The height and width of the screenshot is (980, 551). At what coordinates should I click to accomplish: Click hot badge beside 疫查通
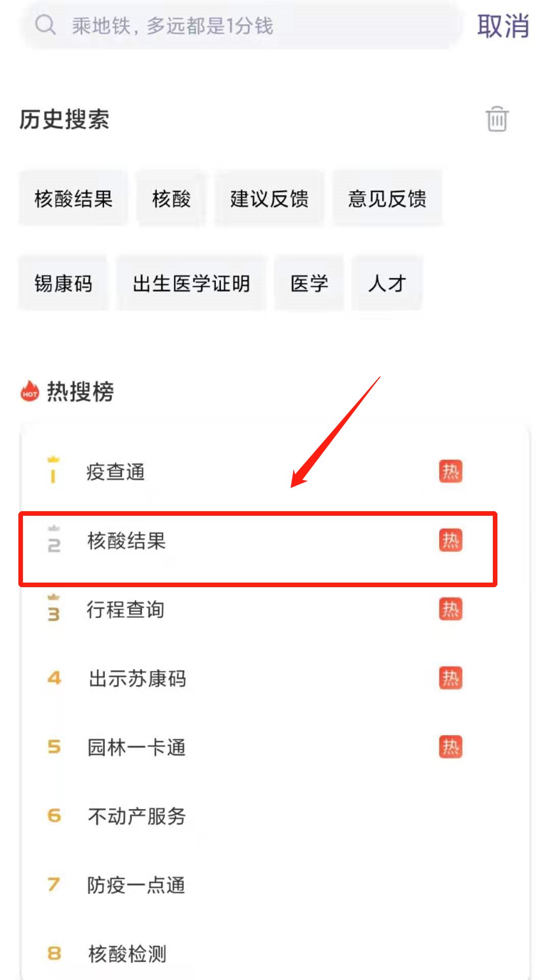click(450, 471)
